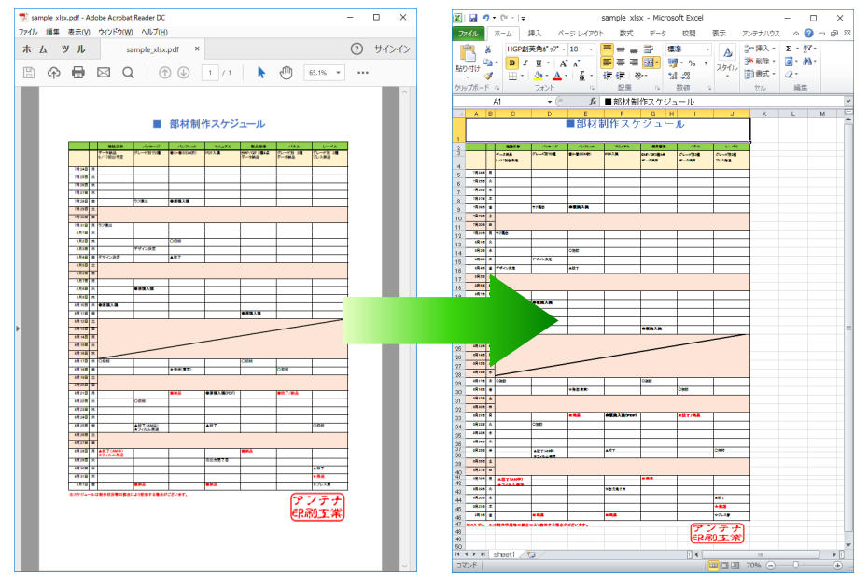Click the zoom slider handle in Excel

click(x=795, y=566)
